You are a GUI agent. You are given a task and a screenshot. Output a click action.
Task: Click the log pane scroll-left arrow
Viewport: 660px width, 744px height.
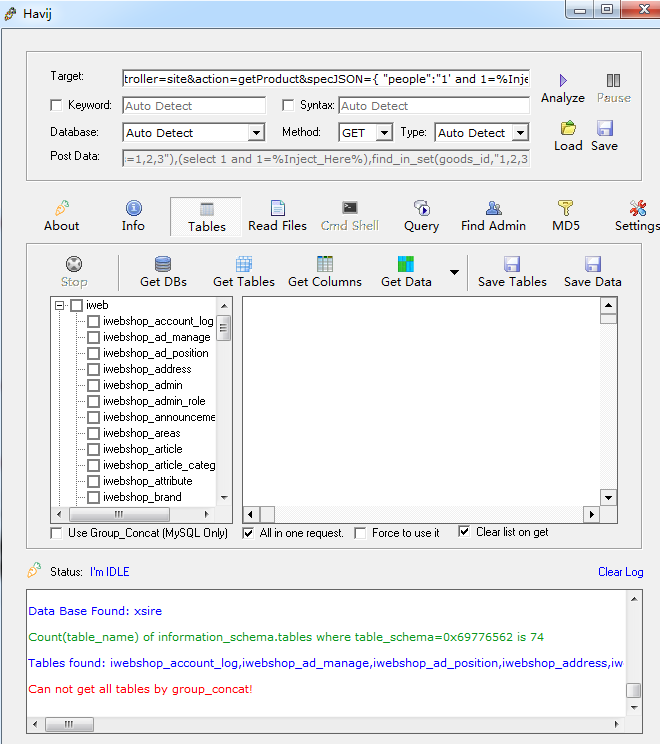click(35, 724)
